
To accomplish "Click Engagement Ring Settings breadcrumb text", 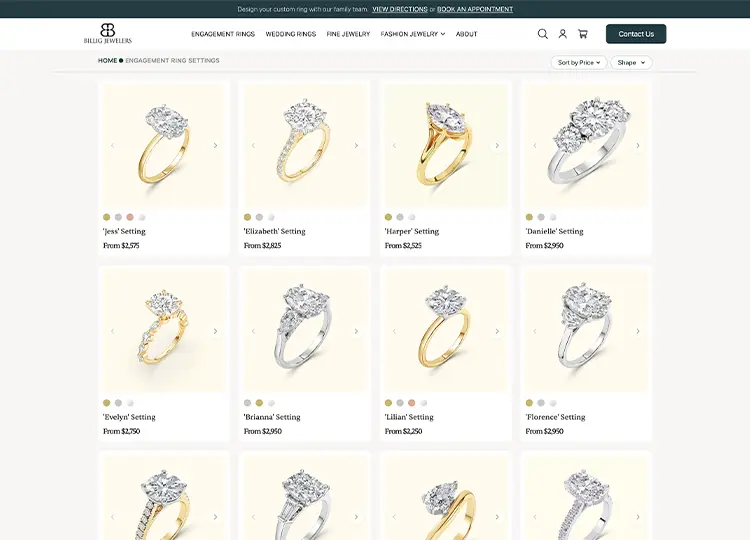I will click(172, 61).
